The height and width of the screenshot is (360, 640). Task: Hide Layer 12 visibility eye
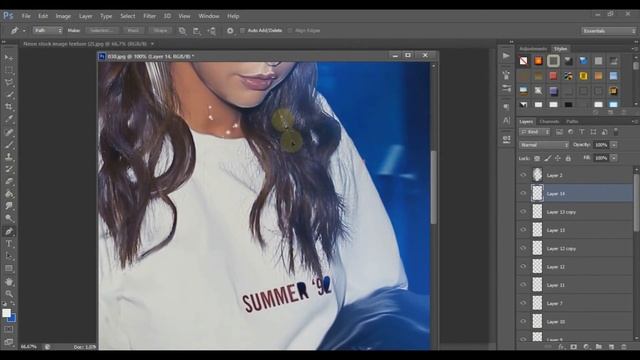pyautogui.click(x=523, y=267)
